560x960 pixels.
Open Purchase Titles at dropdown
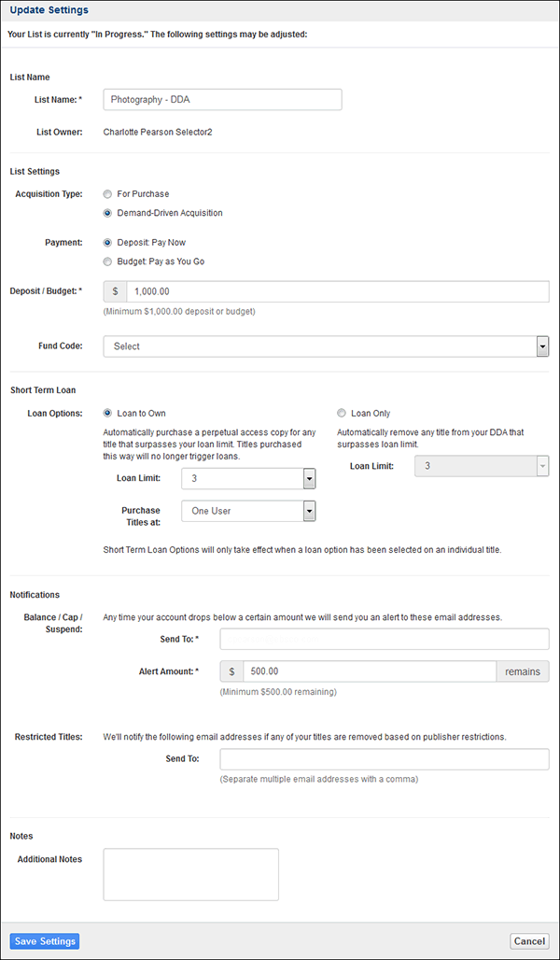[x=248, y=511]
